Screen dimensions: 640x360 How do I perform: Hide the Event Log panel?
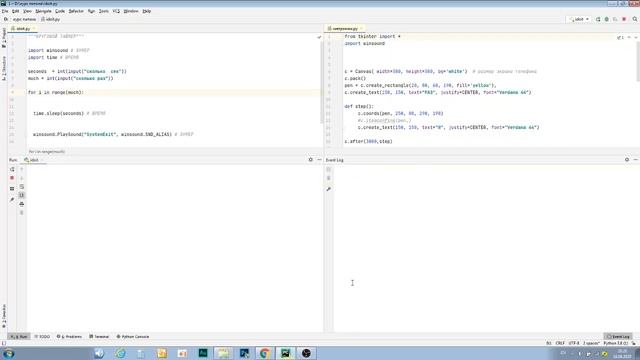[x=636, y=160]
